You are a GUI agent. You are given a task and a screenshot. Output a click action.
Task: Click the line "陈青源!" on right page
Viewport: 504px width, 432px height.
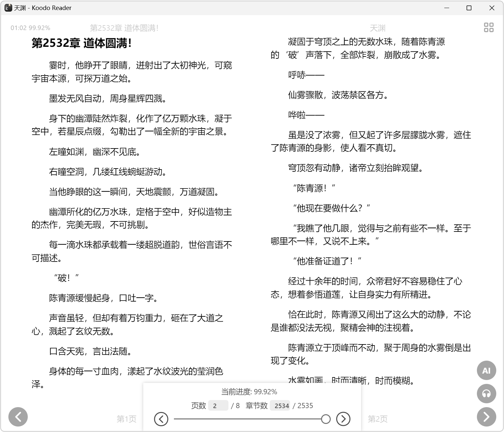coord(314,188)
